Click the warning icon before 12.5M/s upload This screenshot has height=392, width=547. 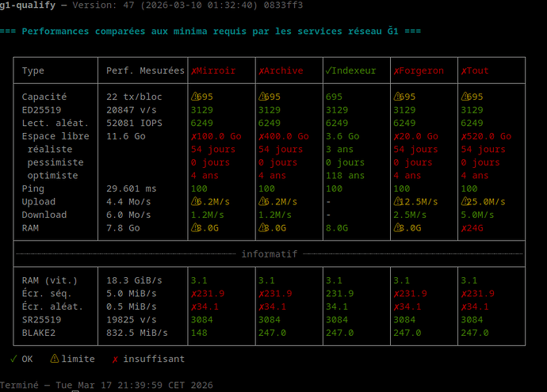pyautogui.click(x=397, y=202)
